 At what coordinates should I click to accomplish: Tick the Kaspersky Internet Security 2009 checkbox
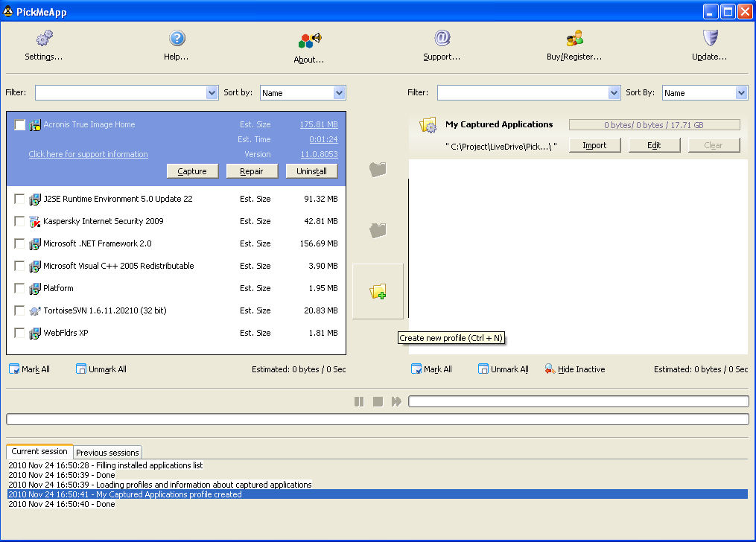pos(20,221)
